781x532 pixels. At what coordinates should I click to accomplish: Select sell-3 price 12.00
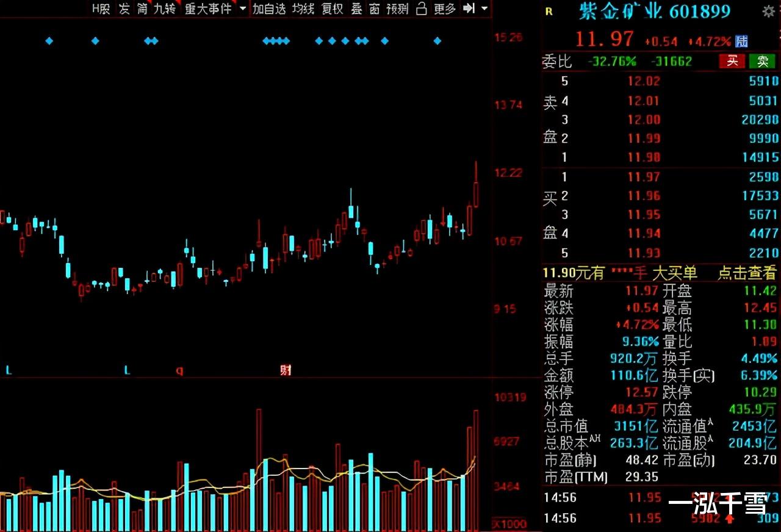pyautogui.click(x=644, y=120)
